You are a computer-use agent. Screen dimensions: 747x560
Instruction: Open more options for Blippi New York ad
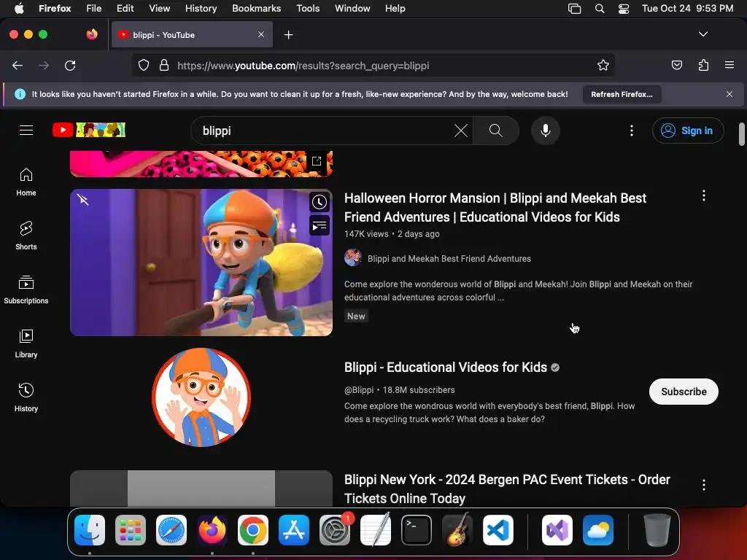pos(704,485)
